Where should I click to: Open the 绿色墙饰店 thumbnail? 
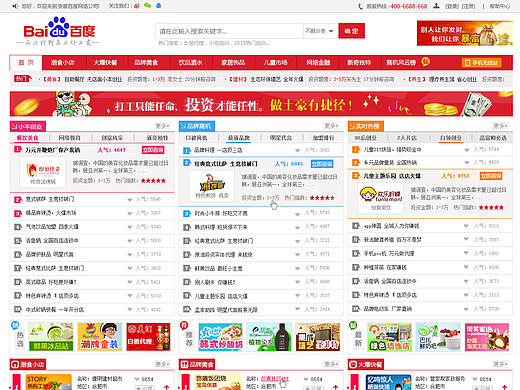tap(389, 337)
